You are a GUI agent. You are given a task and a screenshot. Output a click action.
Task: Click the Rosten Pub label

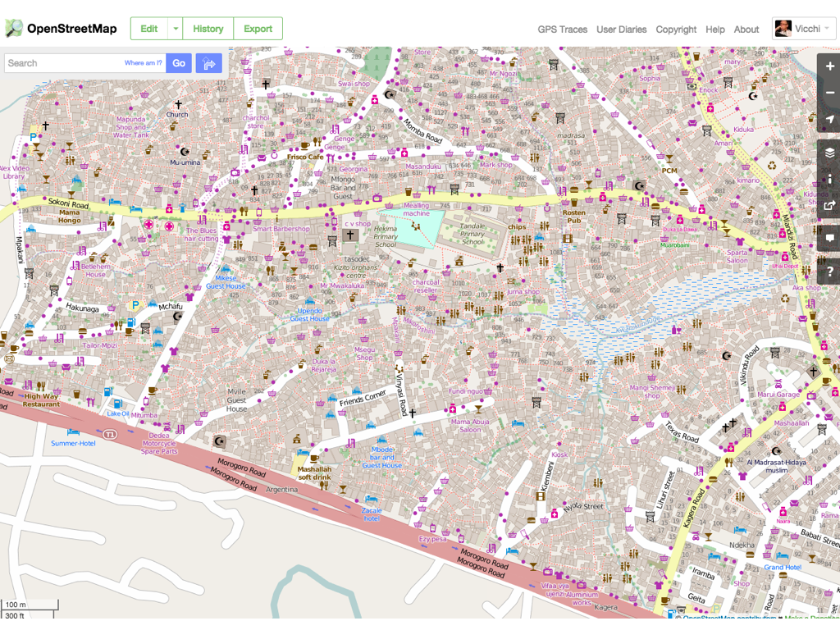(x=573, y=217)
